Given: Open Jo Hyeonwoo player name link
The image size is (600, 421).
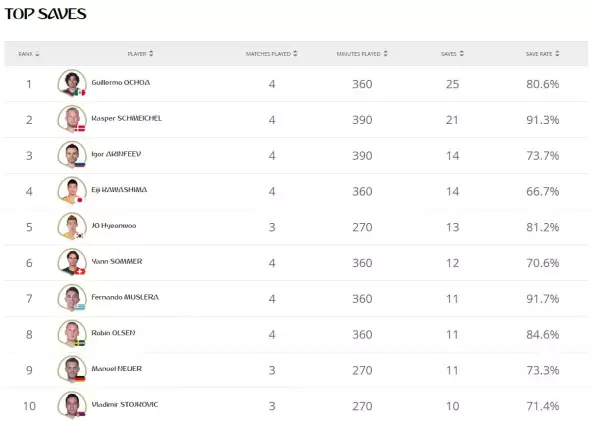Looking at the screenshot, I should 112,226.
